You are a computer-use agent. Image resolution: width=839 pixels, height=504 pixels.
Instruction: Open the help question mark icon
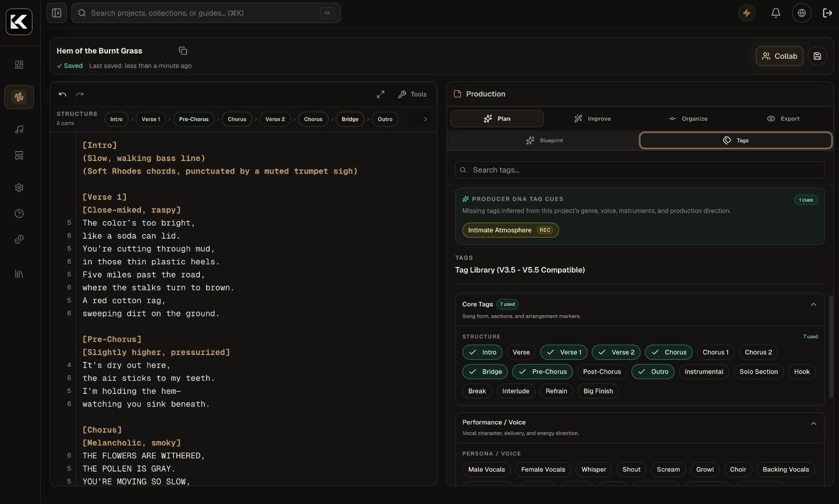point(19,213)
